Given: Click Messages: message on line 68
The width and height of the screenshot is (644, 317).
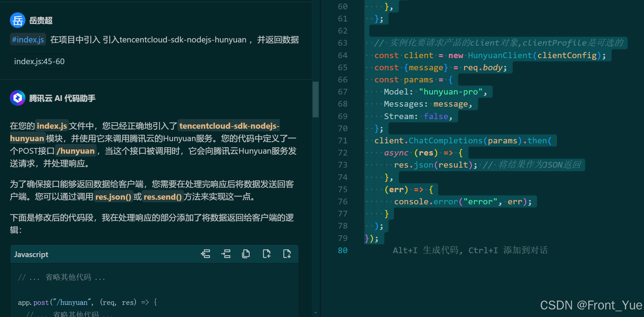Looking at the screenshot, I should (x=426, y=104).
